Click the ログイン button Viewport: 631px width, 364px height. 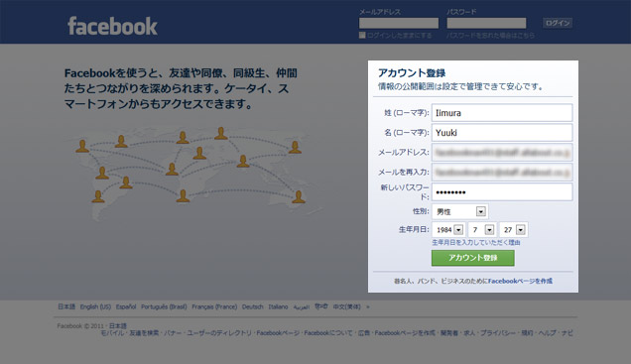558,23
